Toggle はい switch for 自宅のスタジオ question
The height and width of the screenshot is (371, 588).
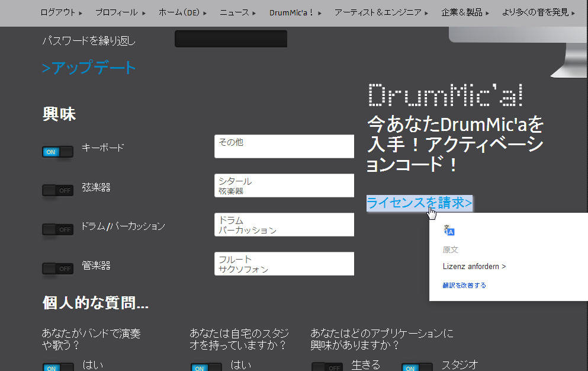coord(206,367)
